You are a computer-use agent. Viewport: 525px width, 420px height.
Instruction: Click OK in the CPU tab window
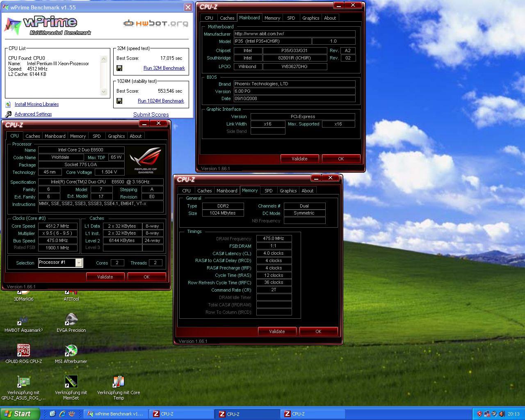(146, 277)
